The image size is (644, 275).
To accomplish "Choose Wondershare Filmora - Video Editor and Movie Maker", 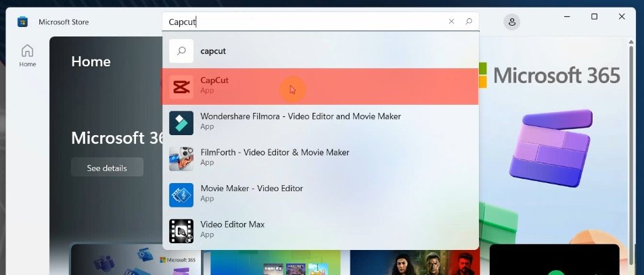I will click(x=321, y=123).
